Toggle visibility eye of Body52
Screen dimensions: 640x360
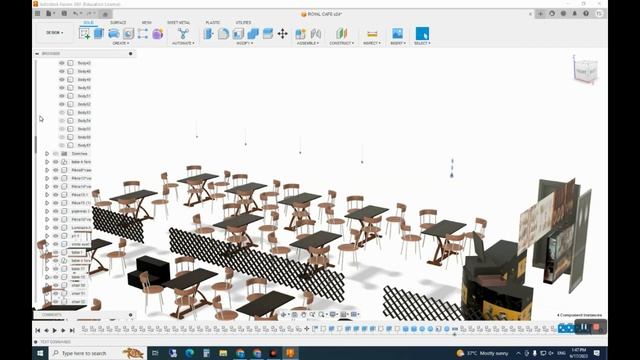point(62,104)
